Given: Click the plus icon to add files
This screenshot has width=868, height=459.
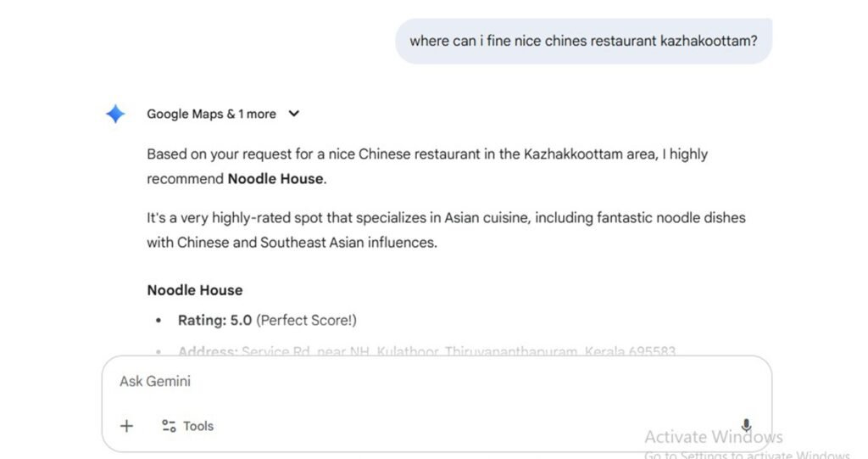Looking at the screenshot, I should (126, 426).
